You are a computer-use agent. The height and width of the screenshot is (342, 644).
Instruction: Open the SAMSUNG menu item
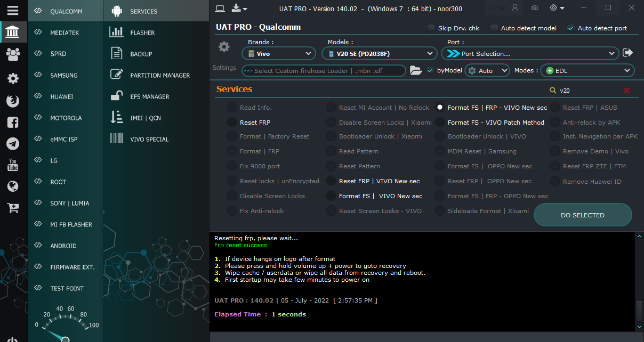[65, 75]
